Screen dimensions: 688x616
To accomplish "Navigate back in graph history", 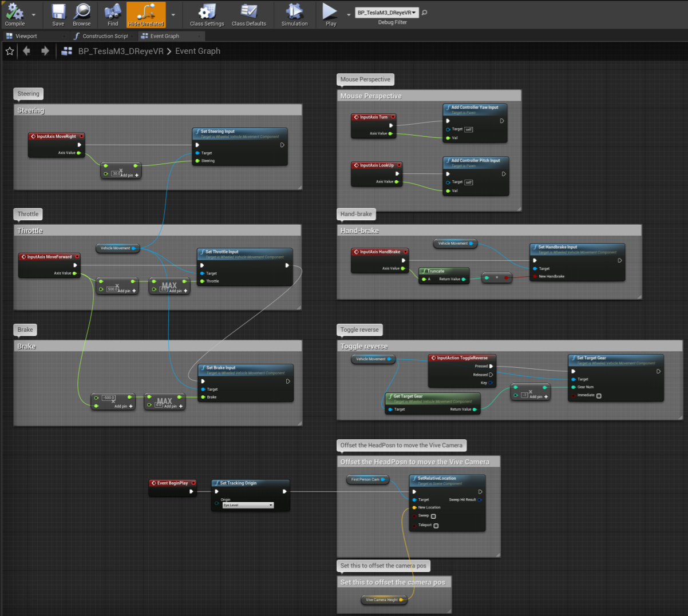I will pyautogui.click(x=27, y=51).
